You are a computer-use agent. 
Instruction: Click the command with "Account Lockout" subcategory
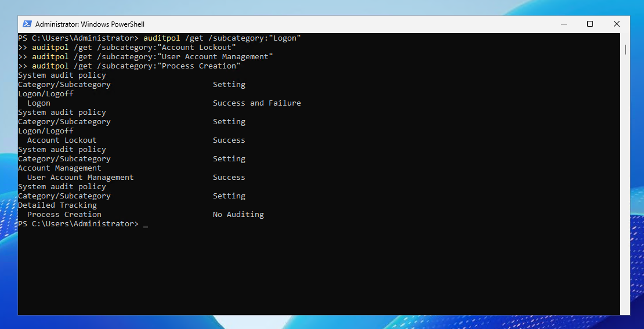[127, 48]
